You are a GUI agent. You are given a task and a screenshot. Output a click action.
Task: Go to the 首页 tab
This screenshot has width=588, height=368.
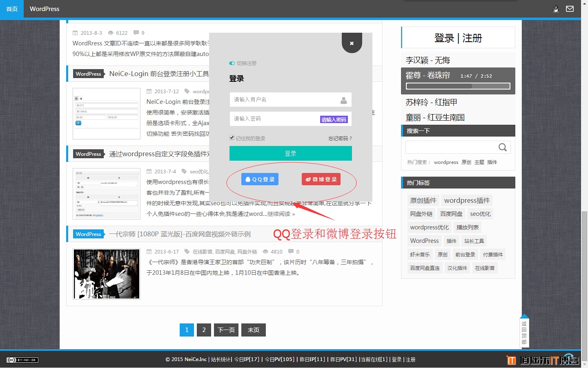point(12,9)
